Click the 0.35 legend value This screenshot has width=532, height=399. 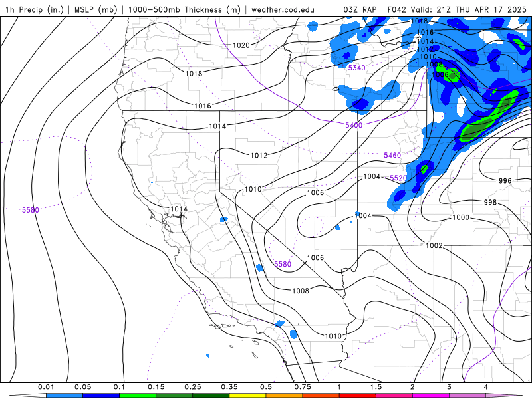click(x=229, y=387)
